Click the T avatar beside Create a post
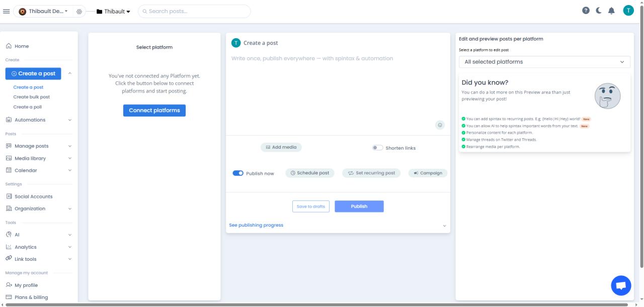This screenshot has width=644, height=307. pyautogui.click(x=236, y=43)
